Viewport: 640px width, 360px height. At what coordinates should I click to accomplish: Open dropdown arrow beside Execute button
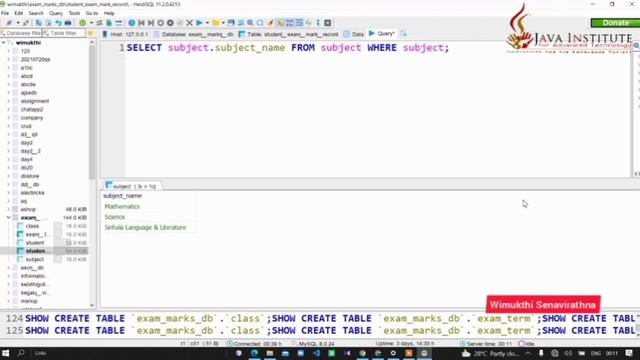click(207, 23)
